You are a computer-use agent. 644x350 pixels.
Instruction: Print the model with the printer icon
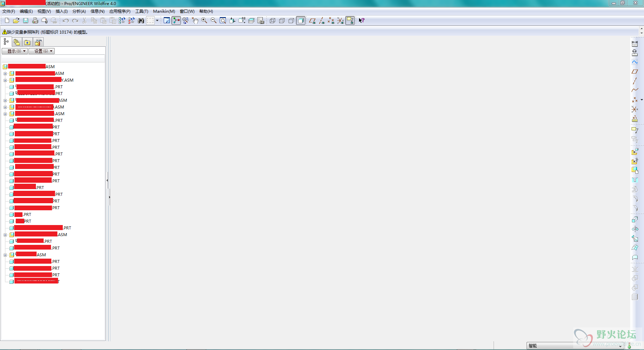35,20
